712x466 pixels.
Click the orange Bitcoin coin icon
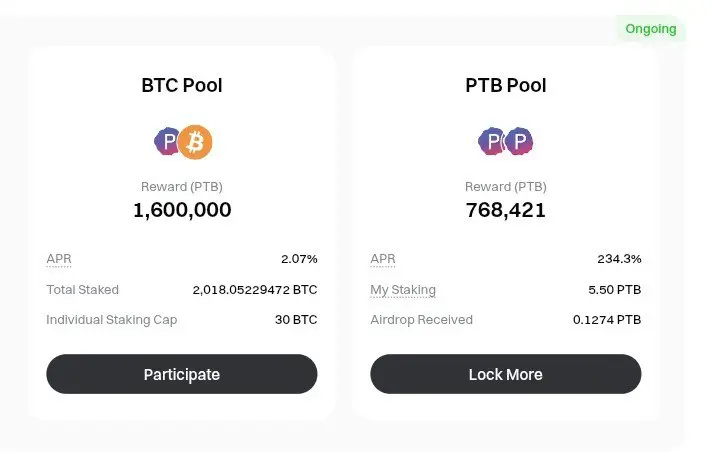click(195, 142)
